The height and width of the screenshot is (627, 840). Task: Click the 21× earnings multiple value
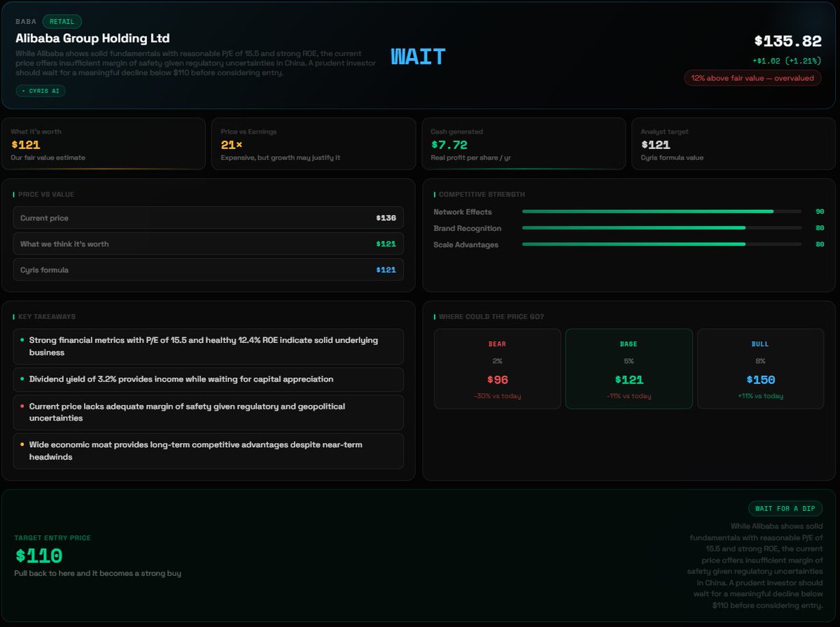(232, 145)
